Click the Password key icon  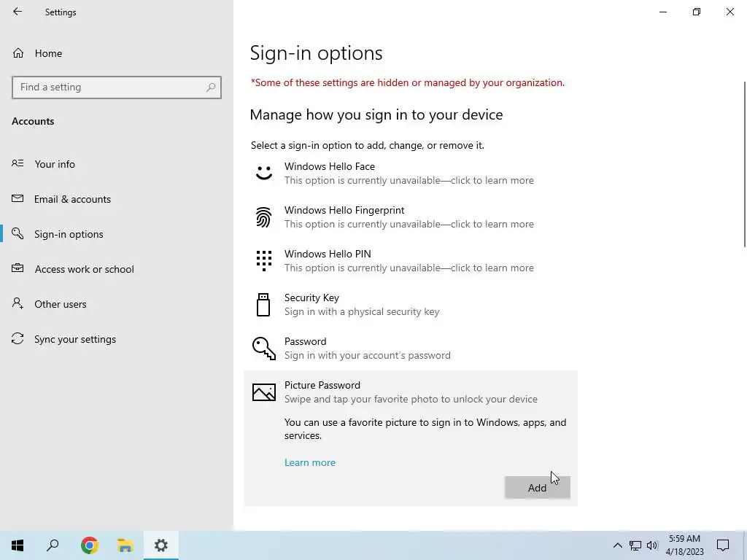tap(264, 348)
